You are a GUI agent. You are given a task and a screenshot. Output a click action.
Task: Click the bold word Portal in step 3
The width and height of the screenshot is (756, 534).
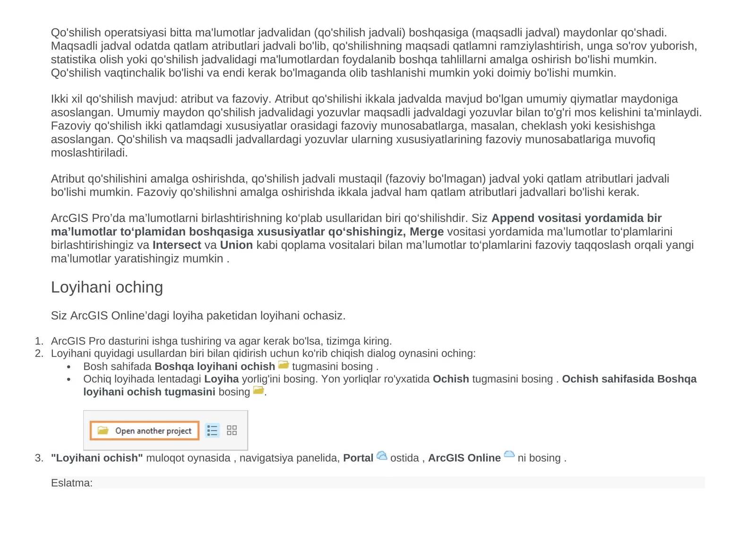coord(358,458)
